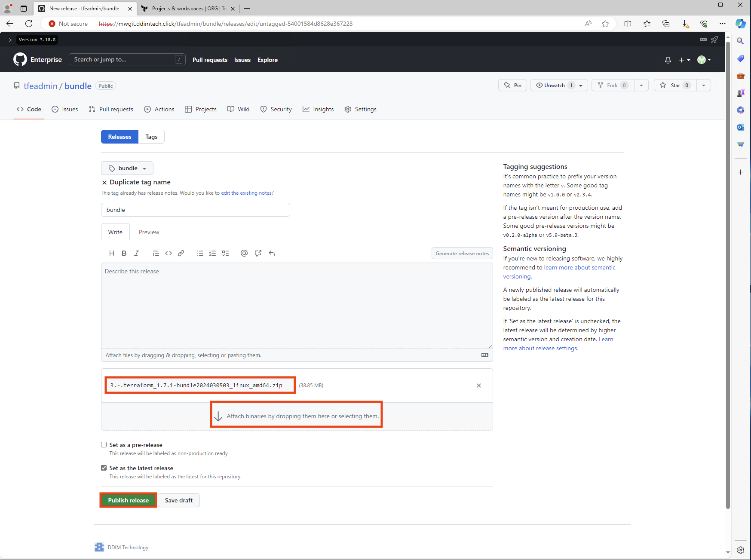The width and height of the screenshot is (751, 560).
Task: Toggle Set as a pre-release checkbox
Action: [x=104, y=445]
